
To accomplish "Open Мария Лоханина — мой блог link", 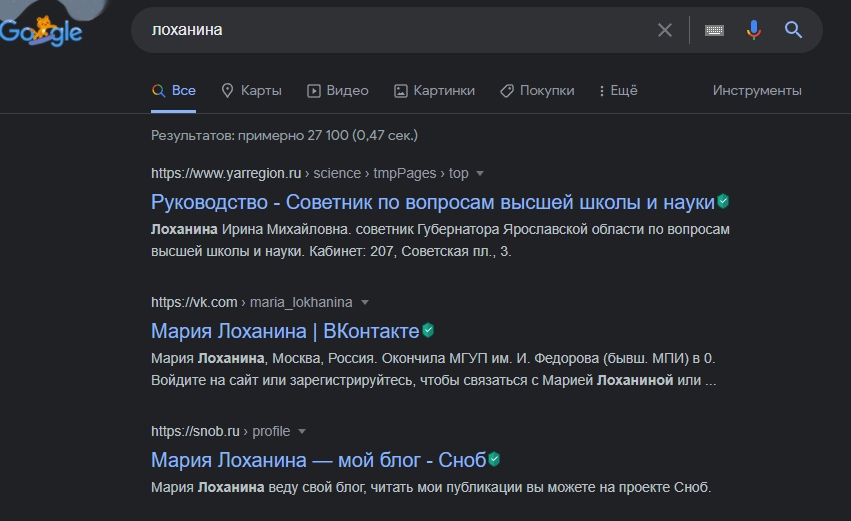I will 318,460.
